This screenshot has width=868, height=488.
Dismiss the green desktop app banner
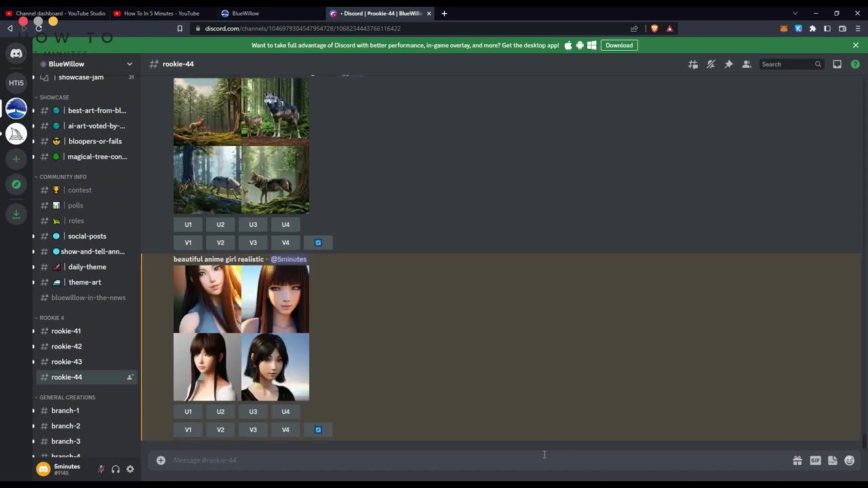tap(856, 45)
